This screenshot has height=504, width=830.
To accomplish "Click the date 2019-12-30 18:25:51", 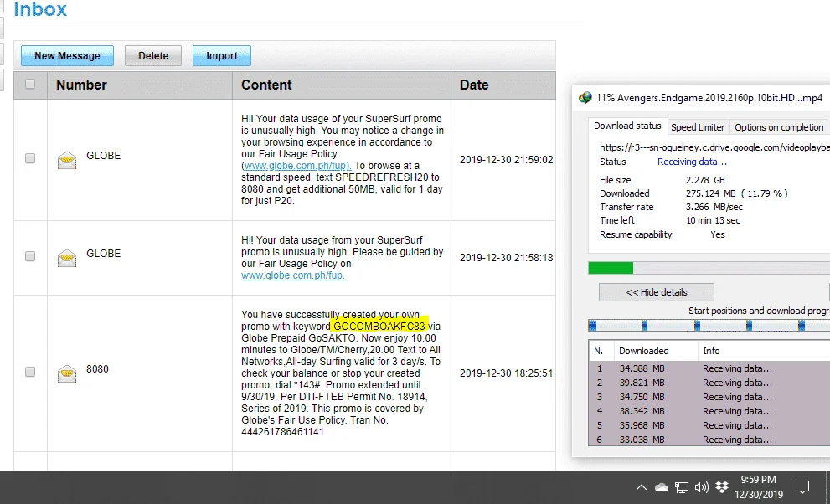I will coord(506,373).
